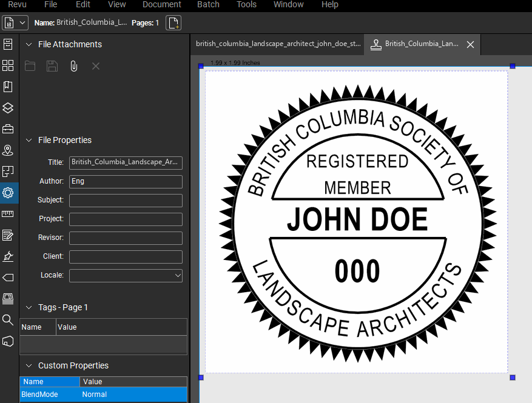Click the bottom-right blue resize handle
This screenshot has height=403, width=532.
[513, 378]
